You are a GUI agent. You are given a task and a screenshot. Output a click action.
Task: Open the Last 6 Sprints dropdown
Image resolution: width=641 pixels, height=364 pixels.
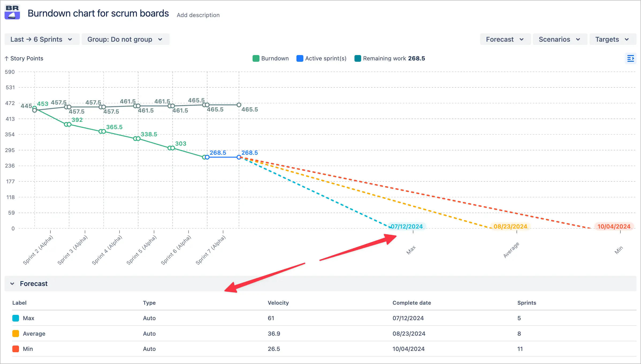(42, 39)
